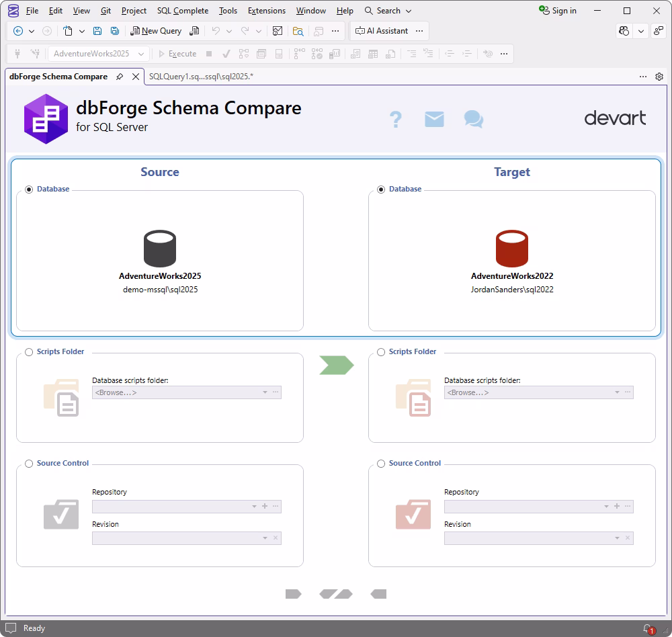
Task: Expand Target Repository dropdown
Action: pyautogui.click(x=606, y=507)
